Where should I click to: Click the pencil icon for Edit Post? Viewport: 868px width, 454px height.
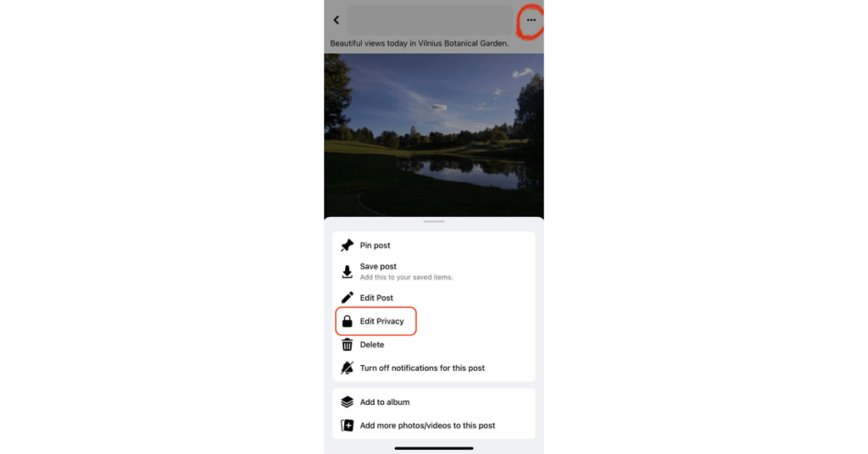(x=347, y=297)
